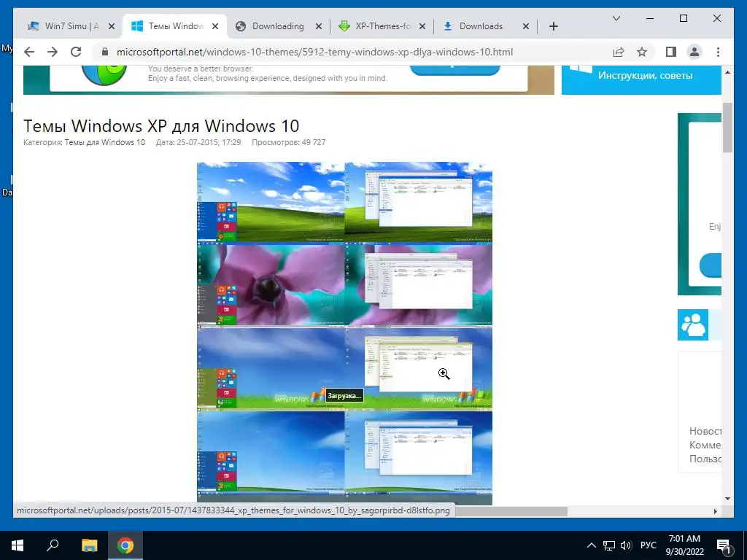Open Chrome's three-dot menu

[718, 52]
